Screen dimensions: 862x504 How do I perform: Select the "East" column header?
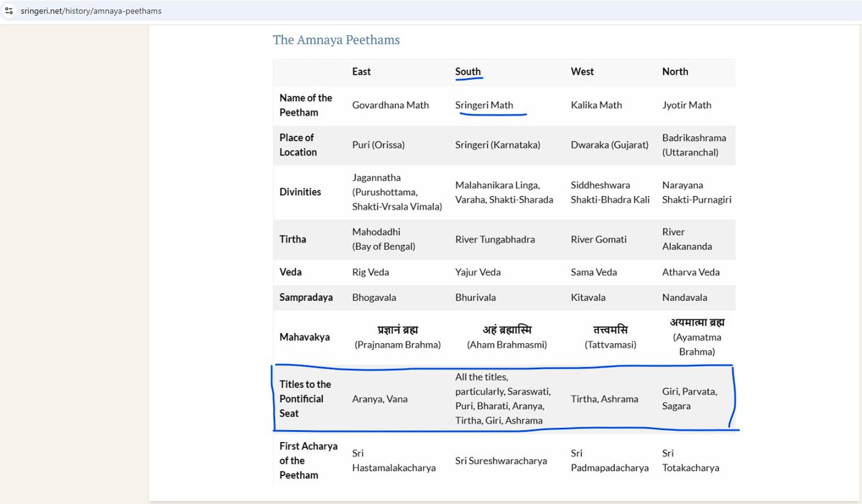[361, 72]
